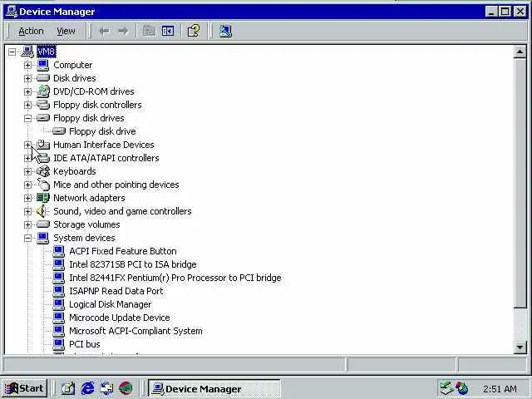Viewport: 532px width, 399px height.
Task: Select Microcode Update Device entry
Action: (x=120, y=318)
